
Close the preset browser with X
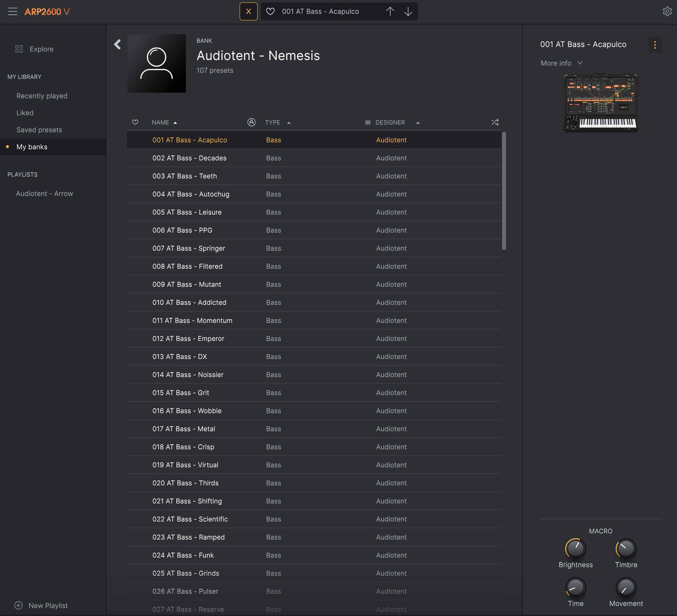(x=248, y=11)
